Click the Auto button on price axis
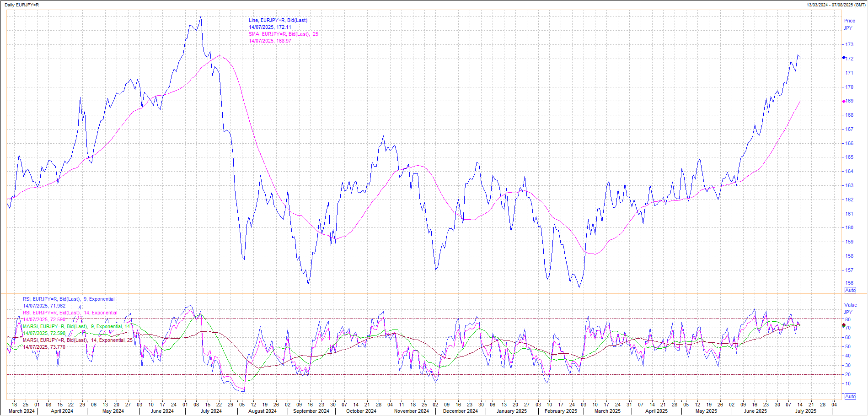 [850, 291]
